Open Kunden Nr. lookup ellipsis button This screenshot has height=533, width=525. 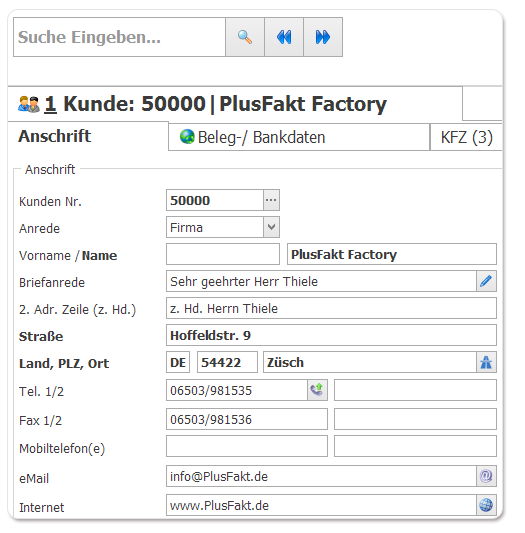coord(271,200)
